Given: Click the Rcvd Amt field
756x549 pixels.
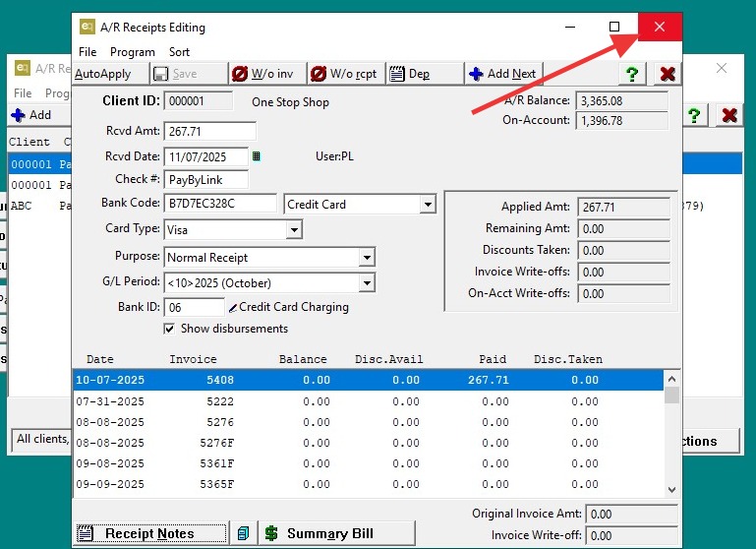Looking at the screenshot, I should click(209, 131).
